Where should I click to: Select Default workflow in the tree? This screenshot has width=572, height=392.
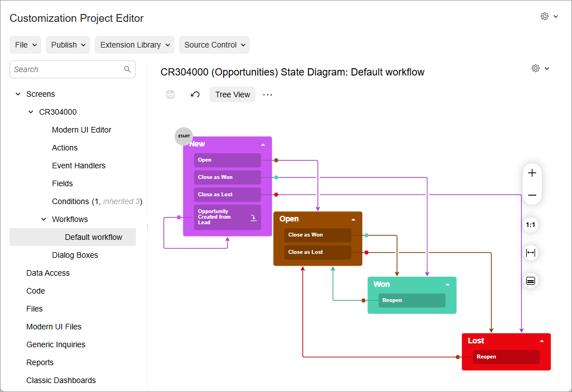73,237
